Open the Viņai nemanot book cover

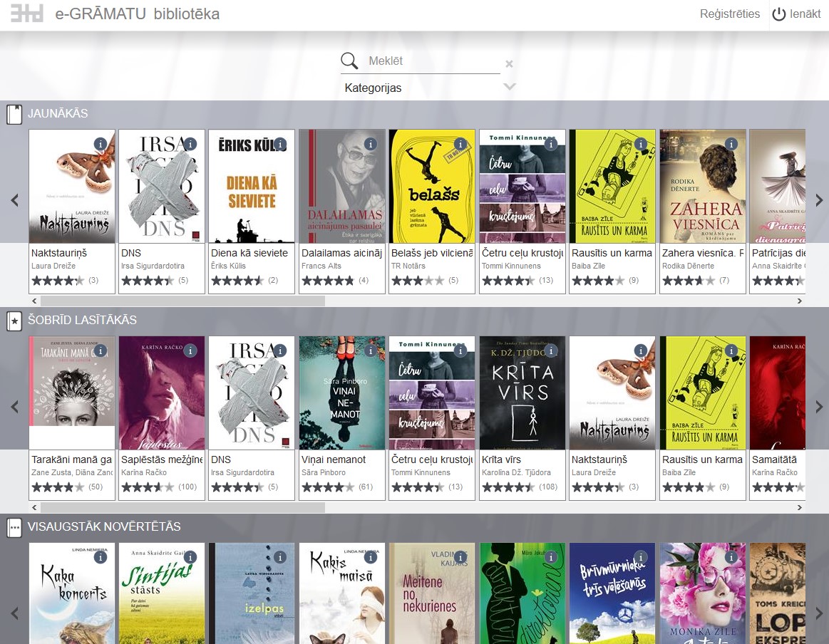(342, 393)
